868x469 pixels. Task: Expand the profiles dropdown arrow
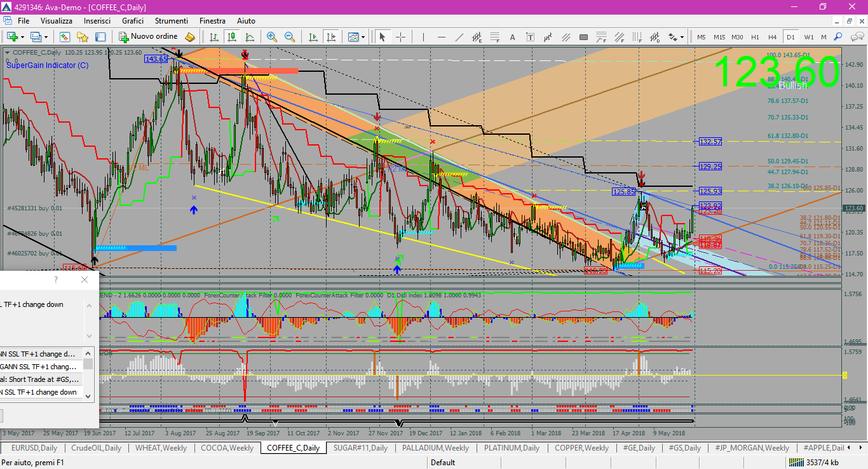pyautogui.click(x=46, y=37)
